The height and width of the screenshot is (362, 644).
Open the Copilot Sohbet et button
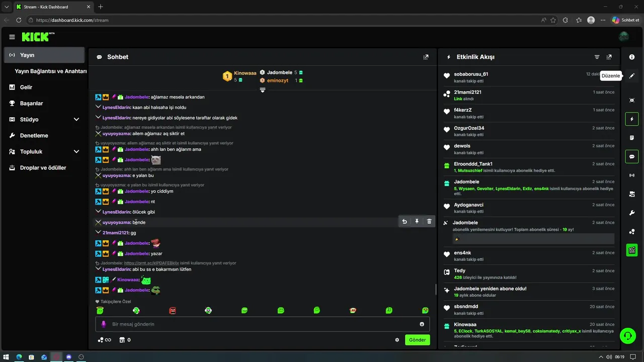(x=625, y=20)
